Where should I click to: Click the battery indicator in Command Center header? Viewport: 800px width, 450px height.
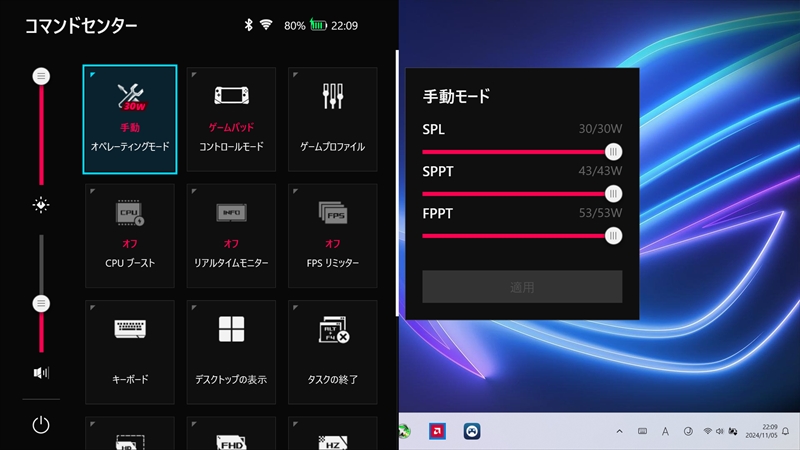pyautogui.click(x=318, y=24)
